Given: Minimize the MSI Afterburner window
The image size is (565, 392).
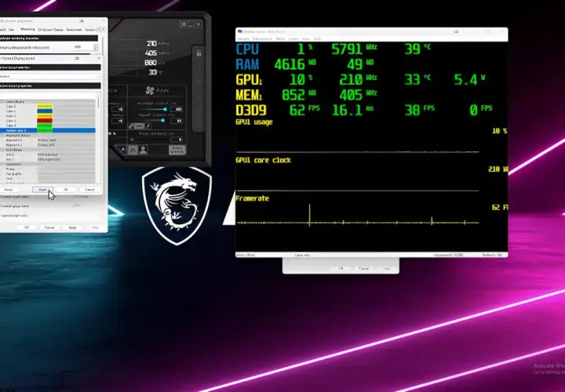Looking at the screenshot, I should (191, 24).
